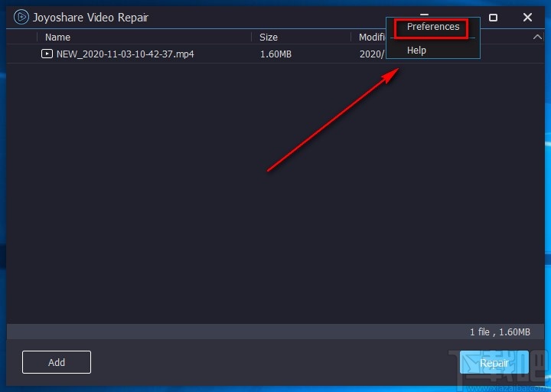
Task: Start repair with the Repair button
Action: click(494, 362)
